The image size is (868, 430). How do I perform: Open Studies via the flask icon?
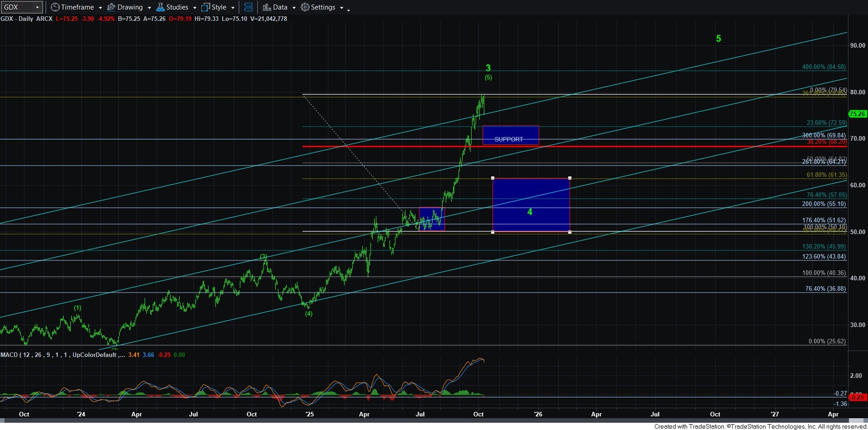point(160,7)
